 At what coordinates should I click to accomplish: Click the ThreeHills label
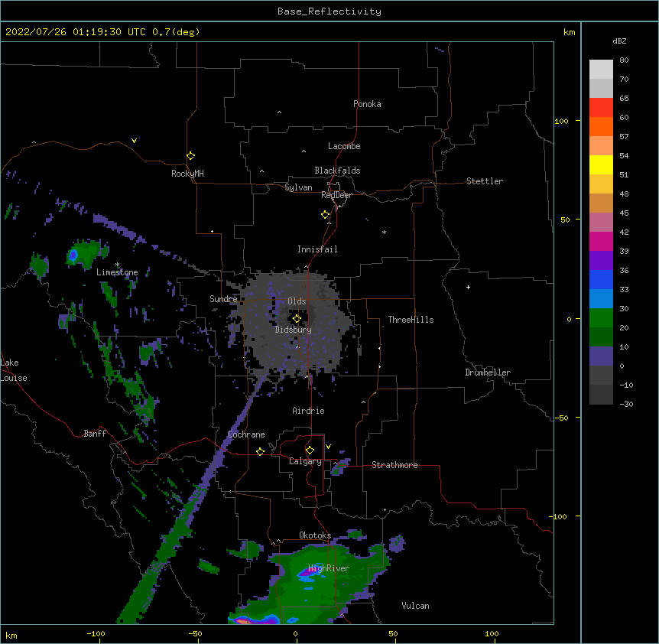coord(411,320)
